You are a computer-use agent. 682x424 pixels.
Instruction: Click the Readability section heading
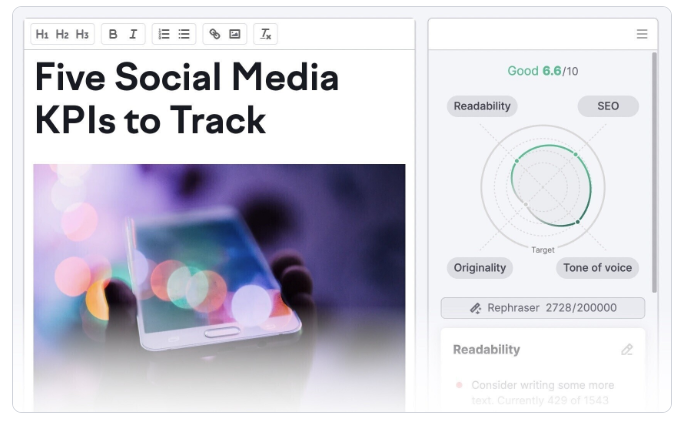pyautogui.click(x=486, y=350)
